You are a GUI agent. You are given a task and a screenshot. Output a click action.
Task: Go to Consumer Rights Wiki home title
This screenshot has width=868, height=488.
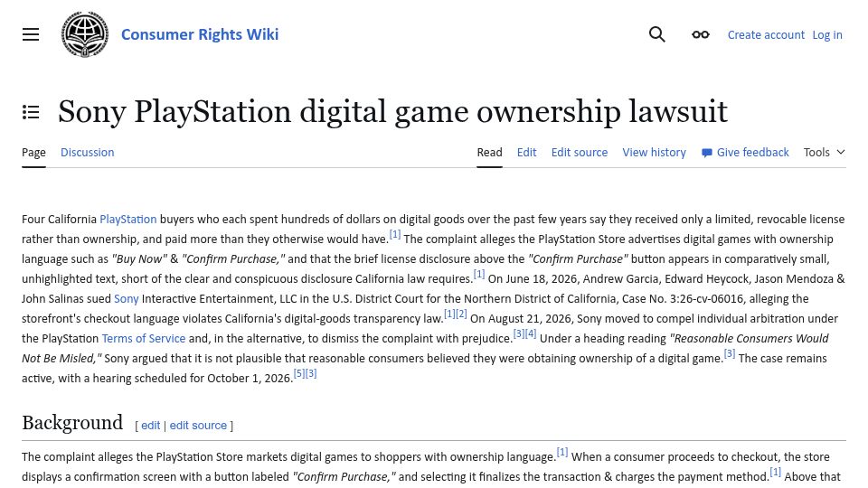point(200,34)
